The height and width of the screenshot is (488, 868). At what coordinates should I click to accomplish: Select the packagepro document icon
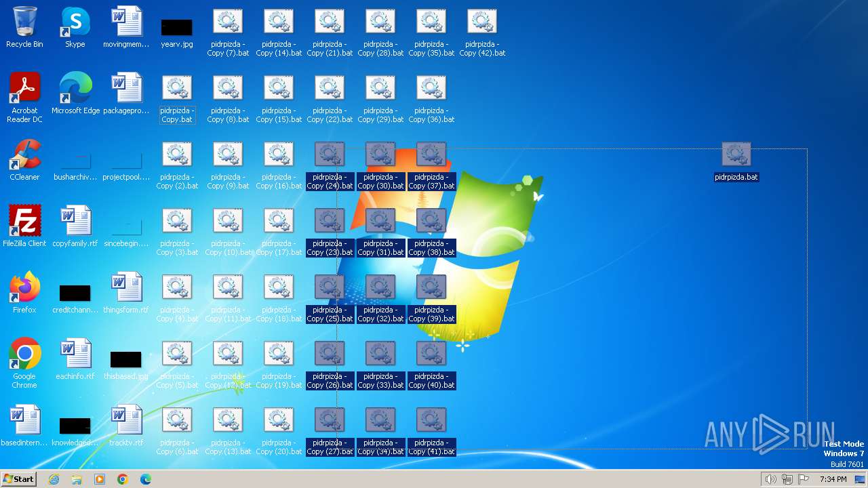tap(126, 94)
